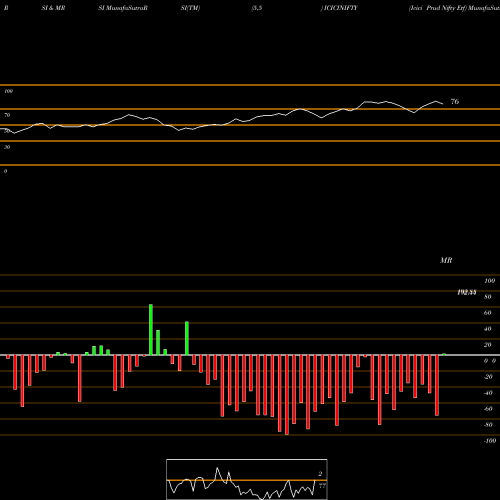This screenshot has width=500, height=500.
Task: Click the 192.55 price value
Action: pyautogui.click(x=467, y=292)
